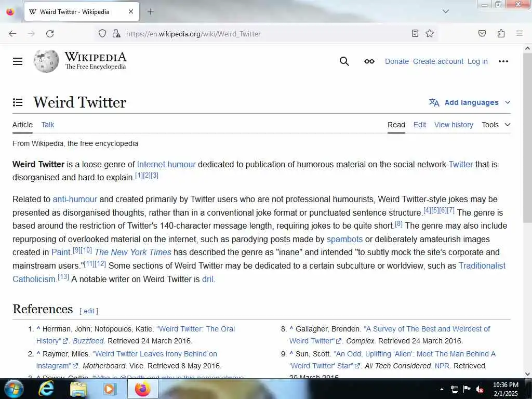The width and height of the screenshot is (532, 399).
Task: Launch Internet Explorer from taskbar
Action: click(x=46, y=389)
